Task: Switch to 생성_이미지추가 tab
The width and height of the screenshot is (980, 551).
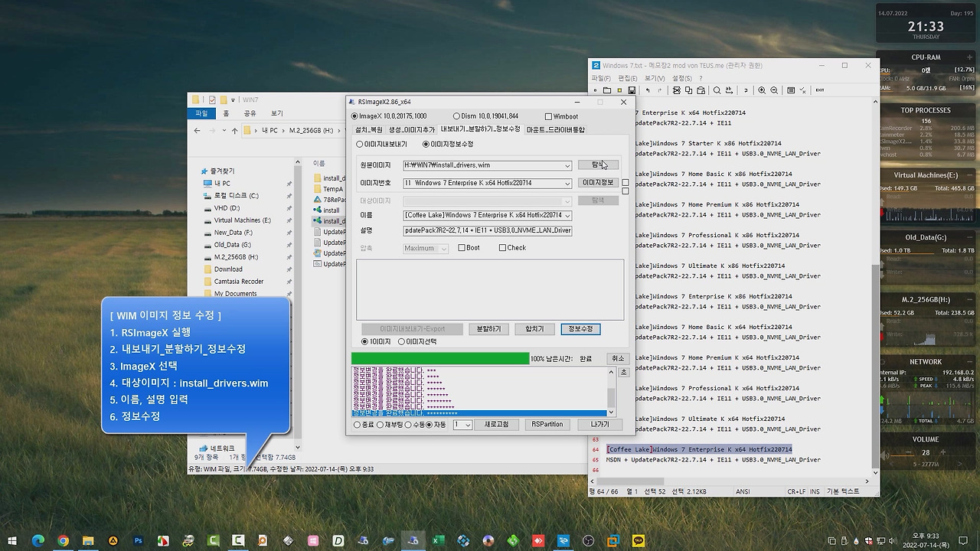Action: [412, 129]
